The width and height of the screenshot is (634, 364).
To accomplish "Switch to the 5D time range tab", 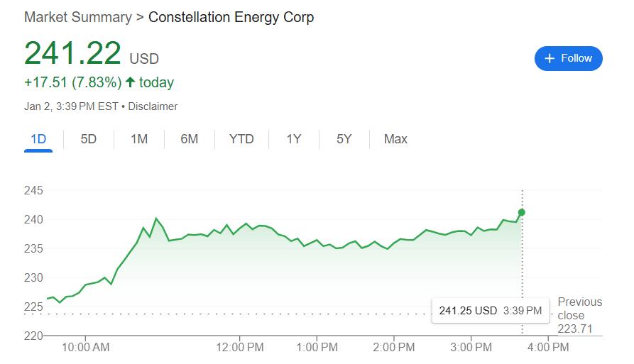I will tap(88, 139).
